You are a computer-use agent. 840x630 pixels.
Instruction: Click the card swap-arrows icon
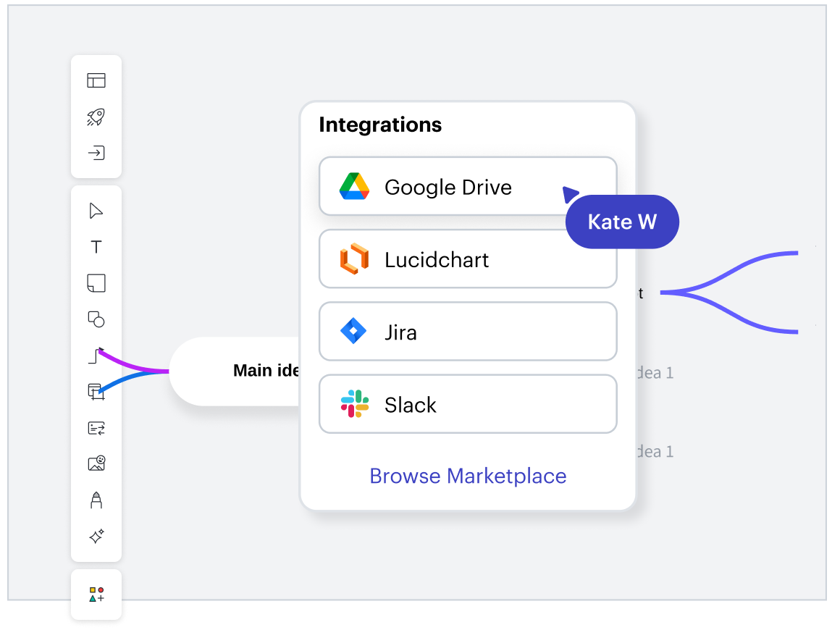click(96, 428)
